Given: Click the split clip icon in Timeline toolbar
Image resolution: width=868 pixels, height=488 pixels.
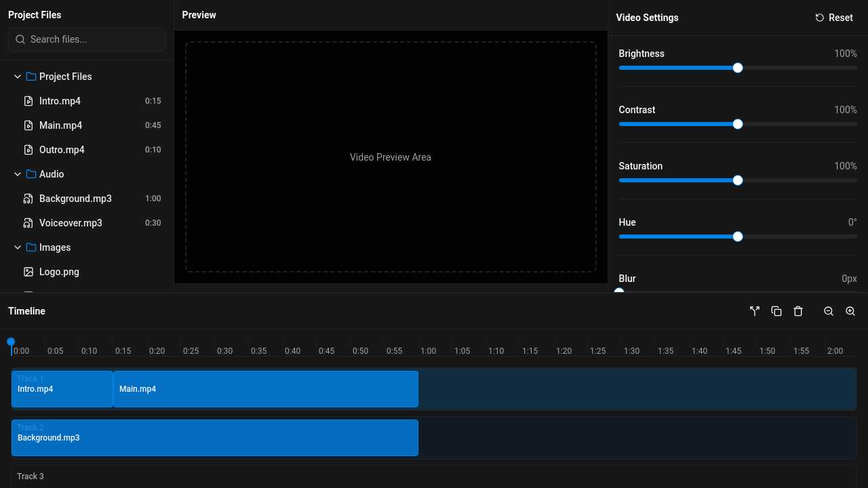Looking at the screenshot, I should tap(755, 311).
